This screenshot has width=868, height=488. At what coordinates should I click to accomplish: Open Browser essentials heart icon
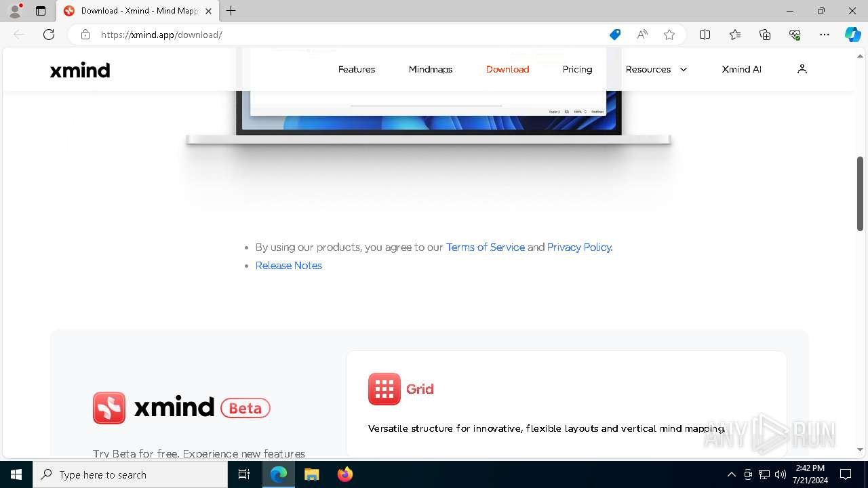pyautogui.click(x=795, y=35)
